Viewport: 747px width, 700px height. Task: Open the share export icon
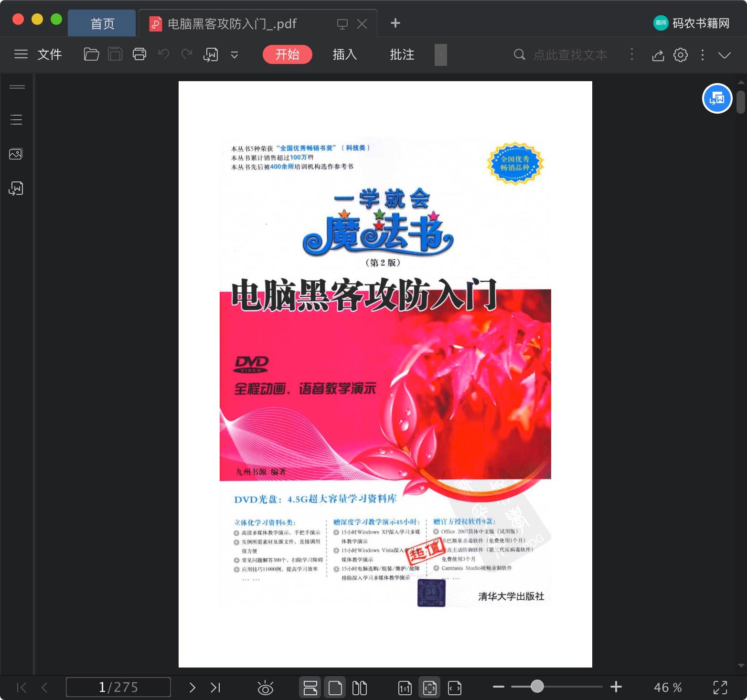pyautogui.click(x=658, y=55)
